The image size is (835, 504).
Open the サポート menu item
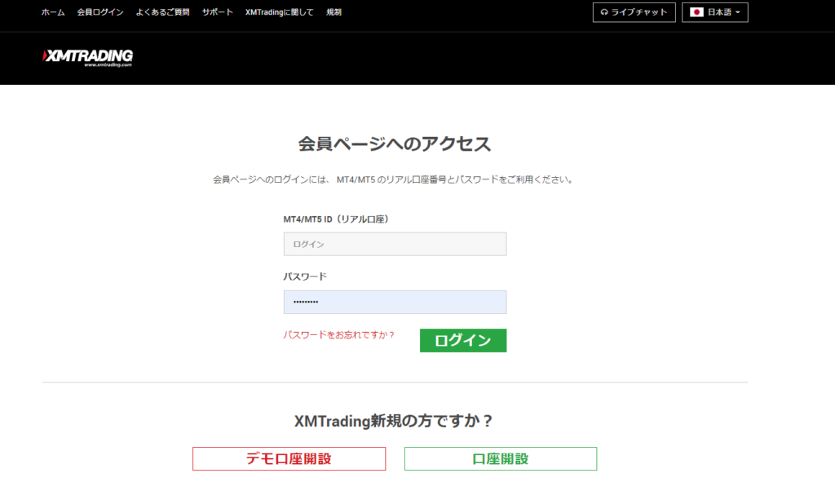point(217,12)
